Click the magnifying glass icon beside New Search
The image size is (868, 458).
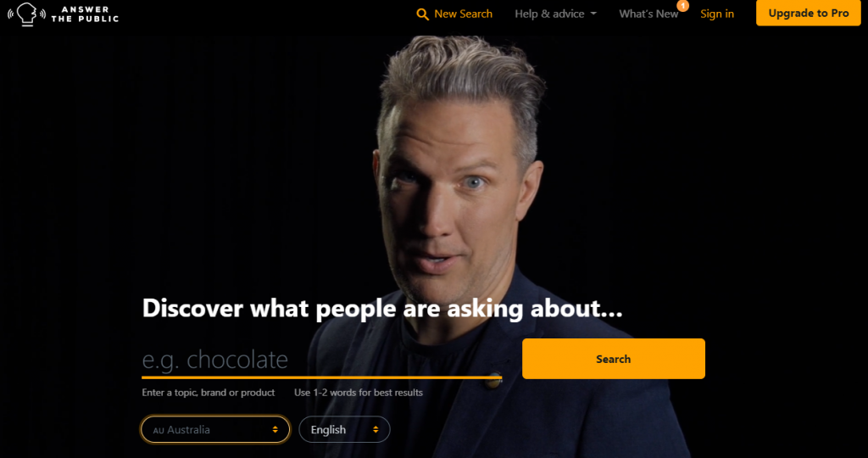[x=422, y=14]
